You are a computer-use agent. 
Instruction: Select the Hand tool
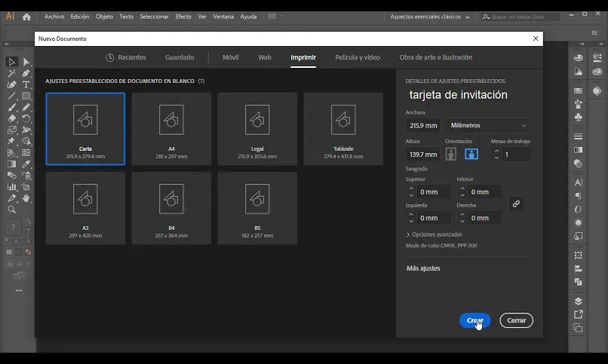pos(26,198)
